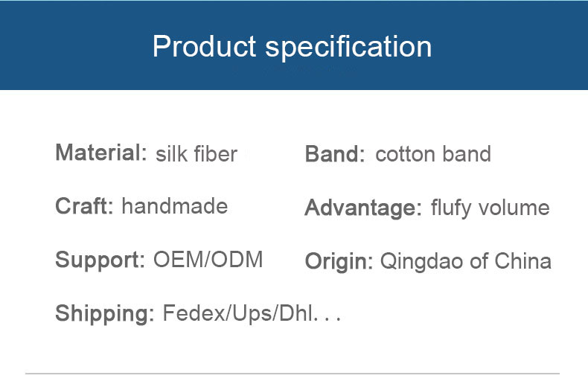Click the OEM/ODM value

(208, 260)
